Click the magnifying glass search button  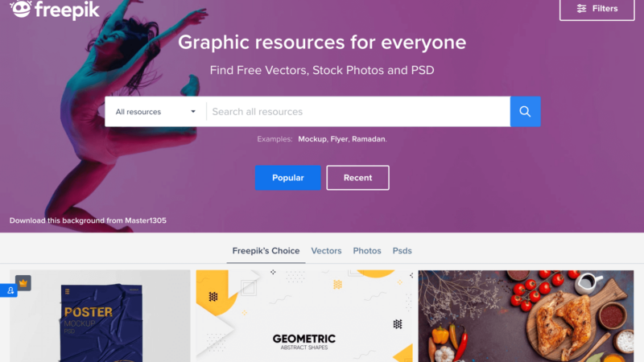point(525,112)
